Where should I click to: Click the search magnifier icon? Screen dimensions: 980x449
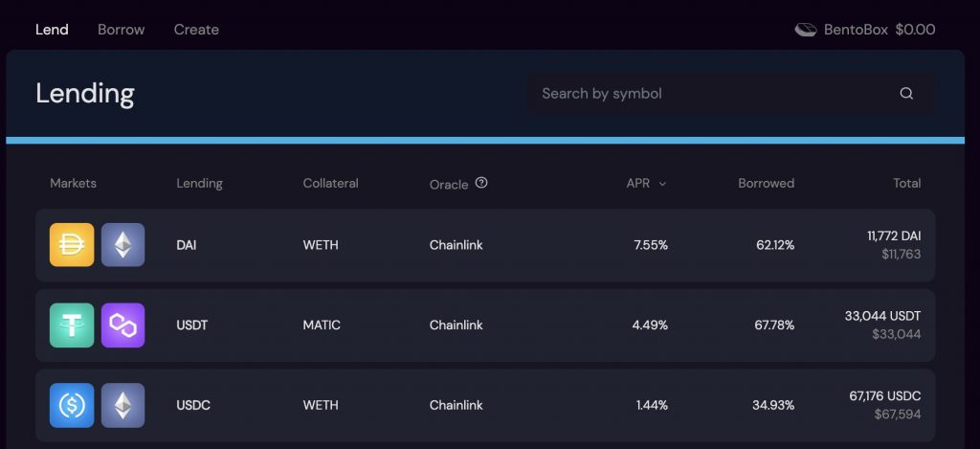pyautogui.click(x=906, y=94)
